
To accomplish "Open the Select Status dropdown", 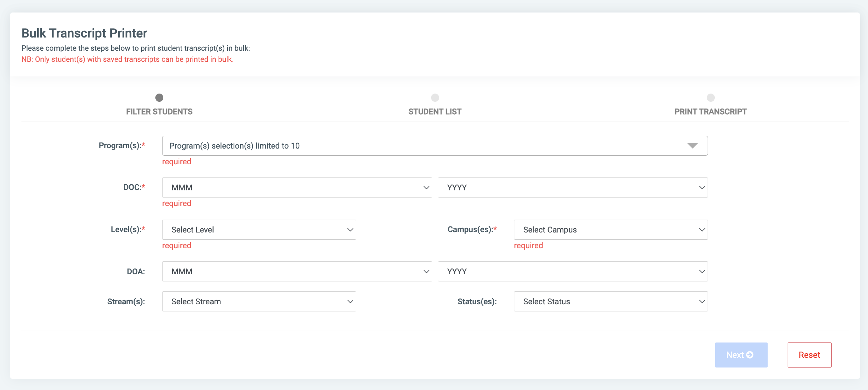I will [610, 301].
